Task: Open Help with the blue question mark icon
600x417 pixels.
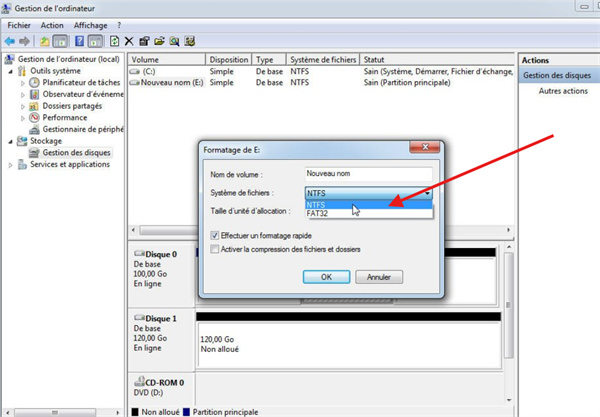Action: tap(79, 41)
